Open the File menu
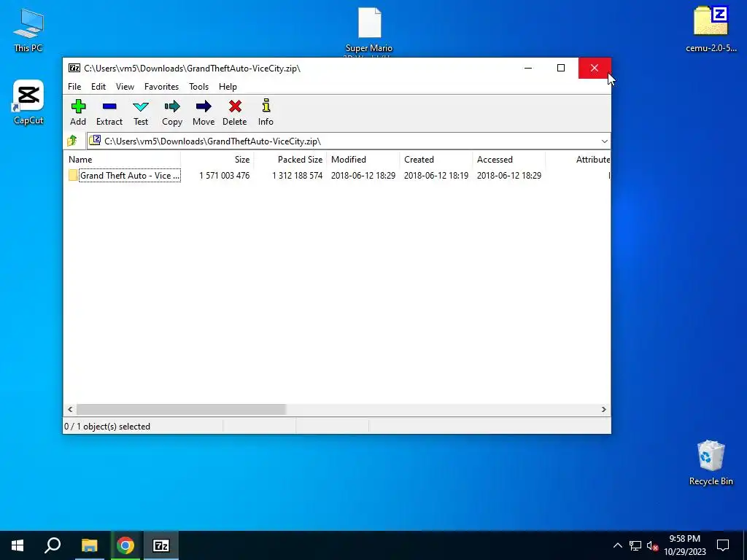747x560 pixels. click(x=74, y=87)
